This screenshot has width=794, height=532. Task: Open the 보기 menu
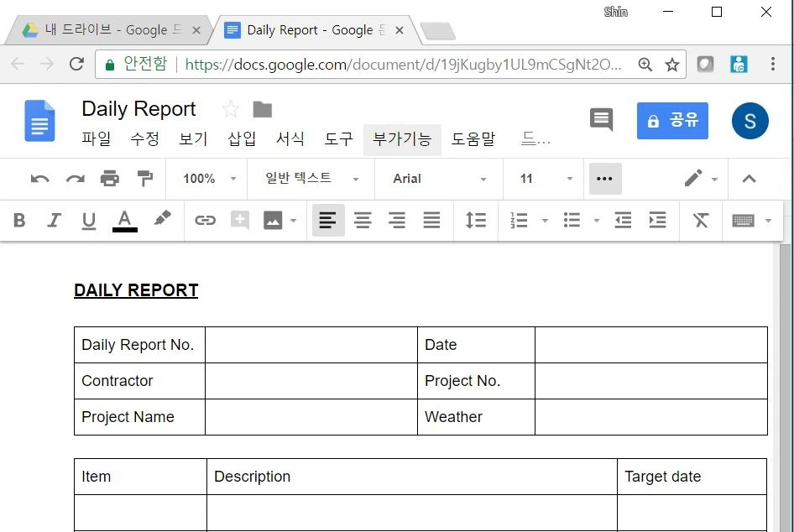coord(193,139)
